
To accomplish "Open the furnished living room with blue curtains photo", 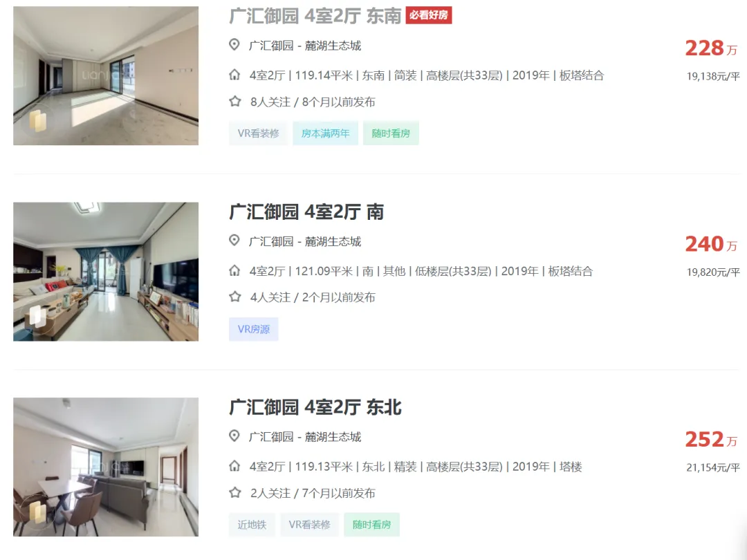I will click(106, 272).
